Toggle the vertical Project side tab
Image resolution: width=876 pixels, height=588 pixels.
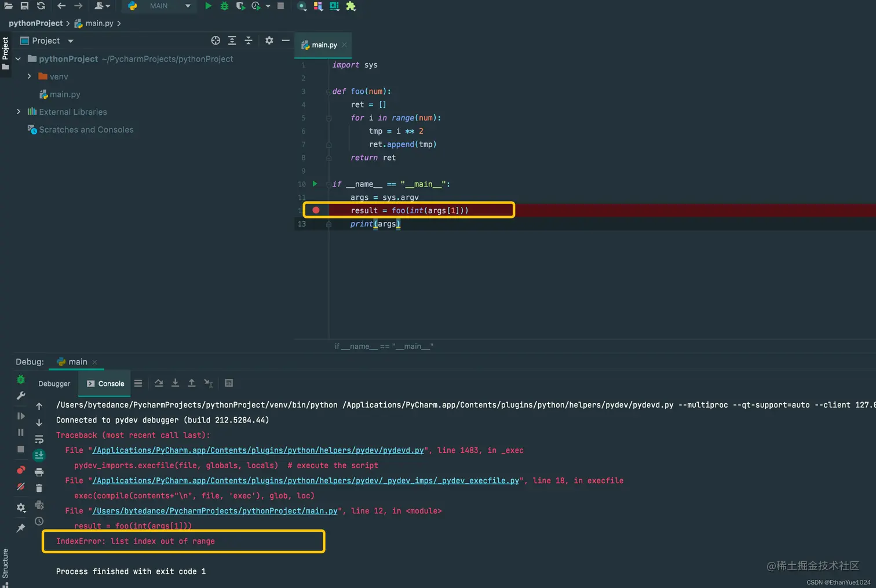coord(5,53)
